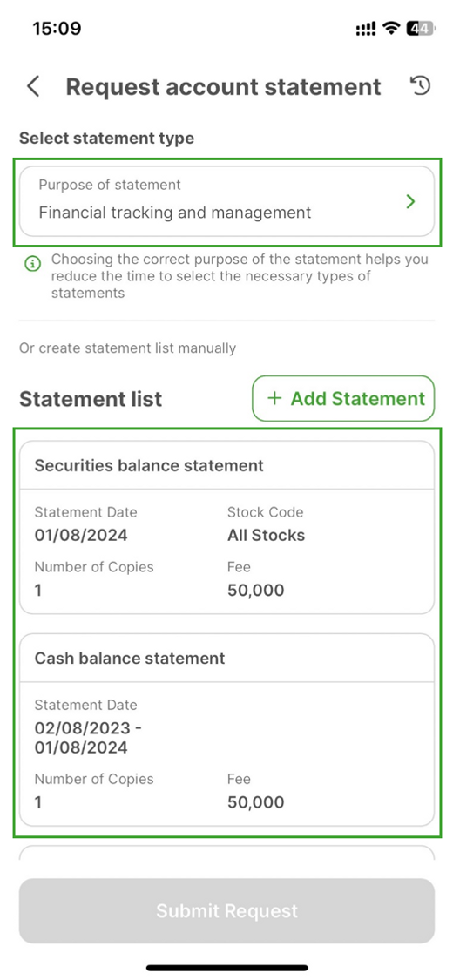The image size is (453, 980).
Task: Open the Financial tracking and management selector
Action: tap(226, 201)
